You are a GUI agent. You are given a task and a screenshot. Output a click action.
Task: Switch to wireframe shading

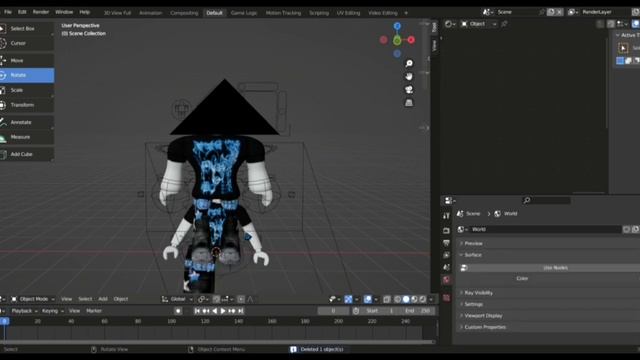coord(398,300)
